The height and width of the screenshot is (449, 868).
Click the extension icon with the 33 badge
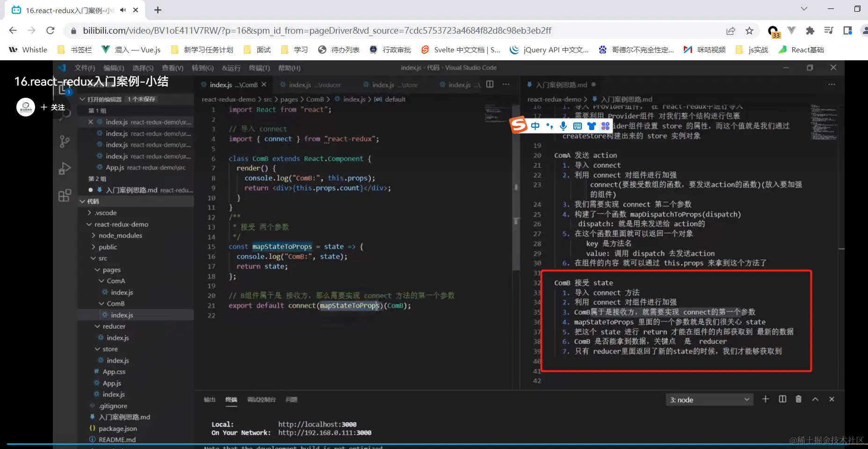774,31
